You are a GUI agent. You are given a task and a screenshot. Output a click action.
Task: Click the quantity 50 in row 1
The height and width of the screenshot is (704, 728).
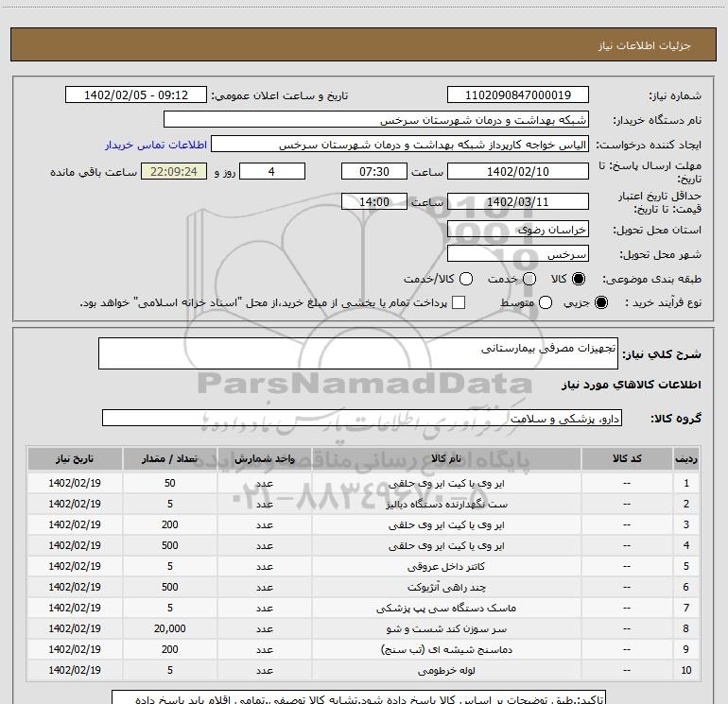coord(169,483)
